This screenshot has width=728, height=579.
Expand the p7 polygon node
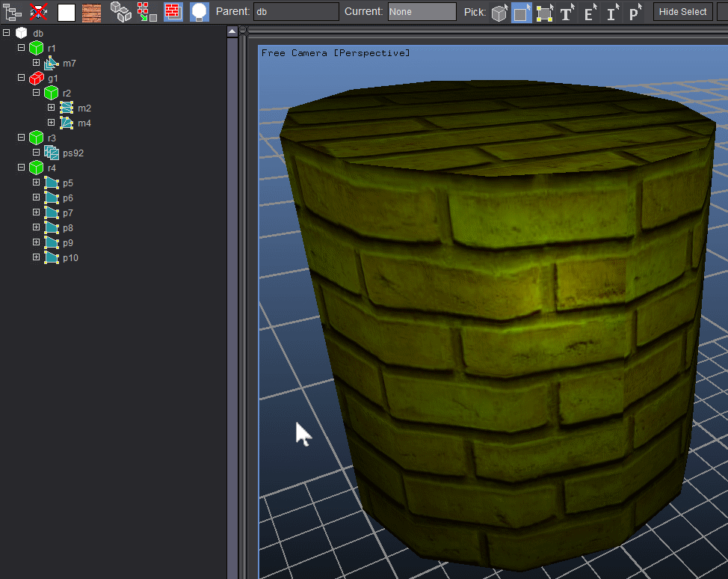(x=36, y=212)
